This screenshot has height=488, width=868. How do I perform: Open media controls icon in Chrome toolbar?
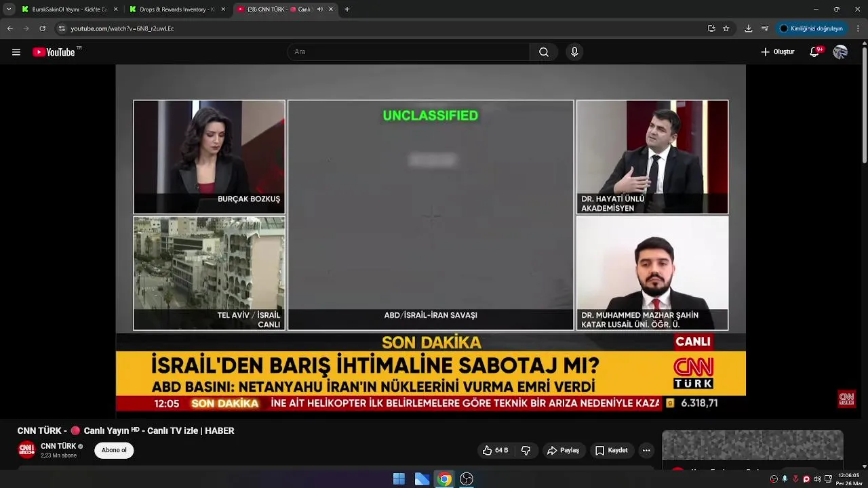click(x=765, y=28)
